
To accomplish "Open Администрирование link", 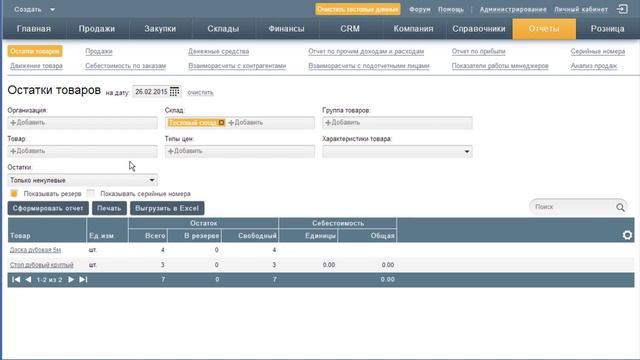I will [x=513, y=9].
